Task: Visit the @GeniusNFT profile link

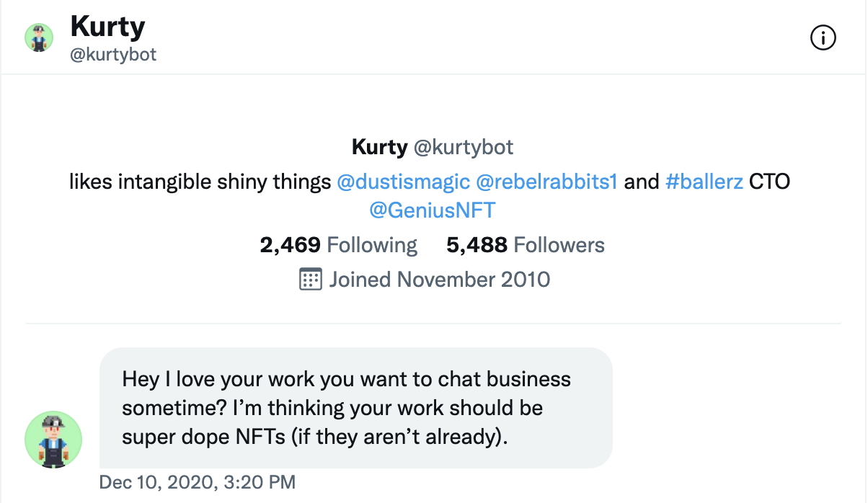Action: pos(433,210)
